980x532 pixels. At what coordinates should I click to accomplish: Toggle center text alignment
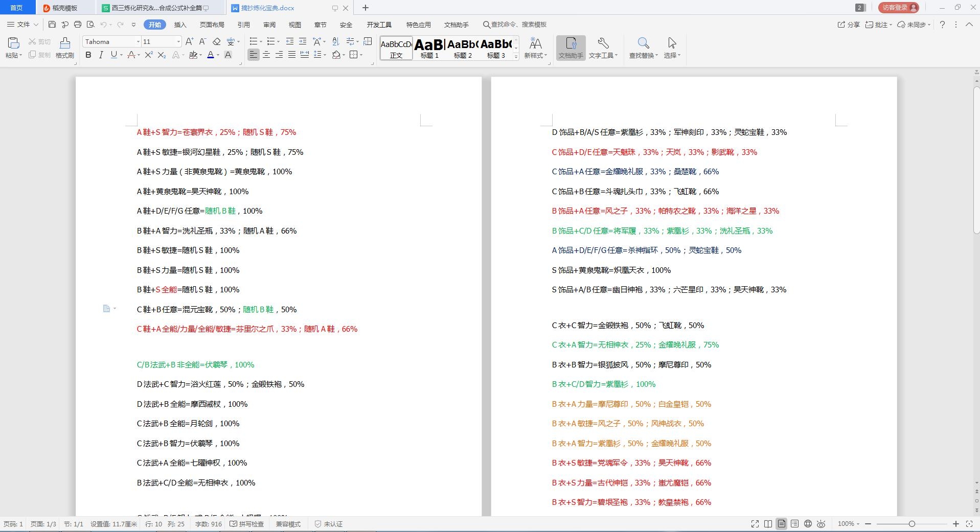click(266, 55)
